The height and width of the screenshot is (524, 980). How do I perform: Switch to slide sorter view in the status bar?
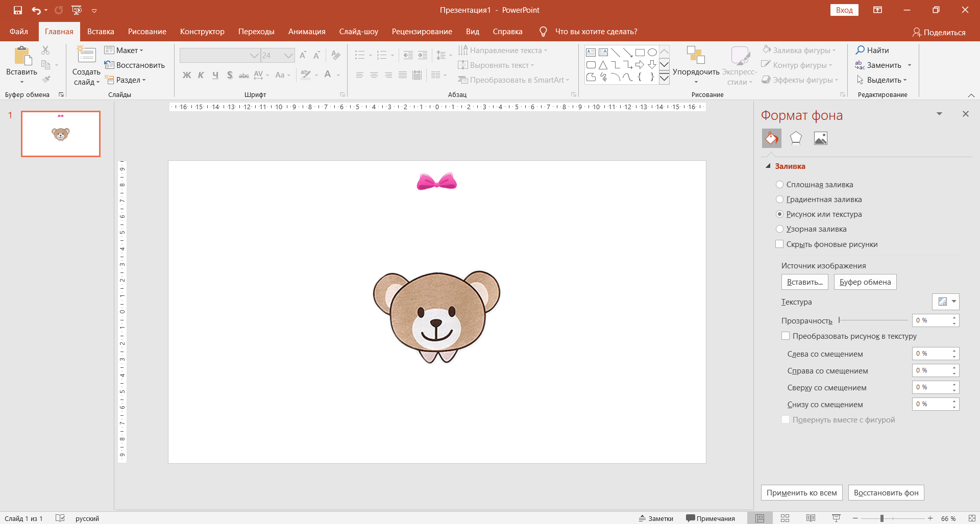[x=785, y=518]
